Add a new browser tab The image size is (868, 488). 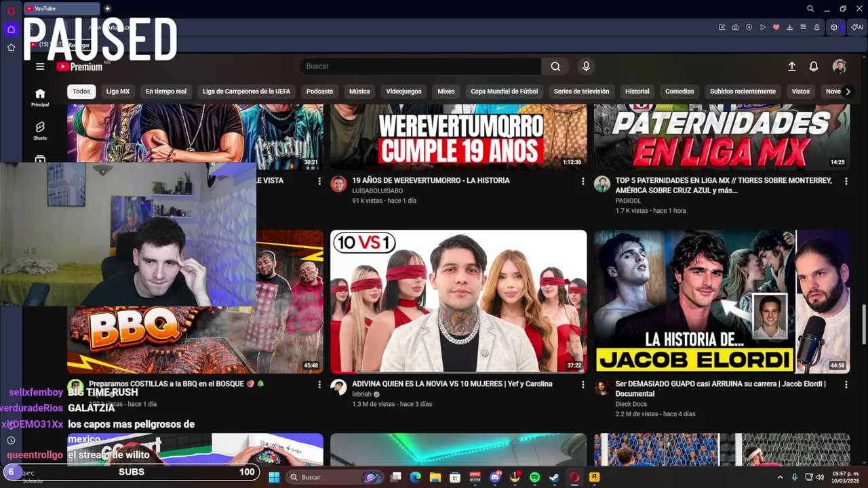point(107,9)
